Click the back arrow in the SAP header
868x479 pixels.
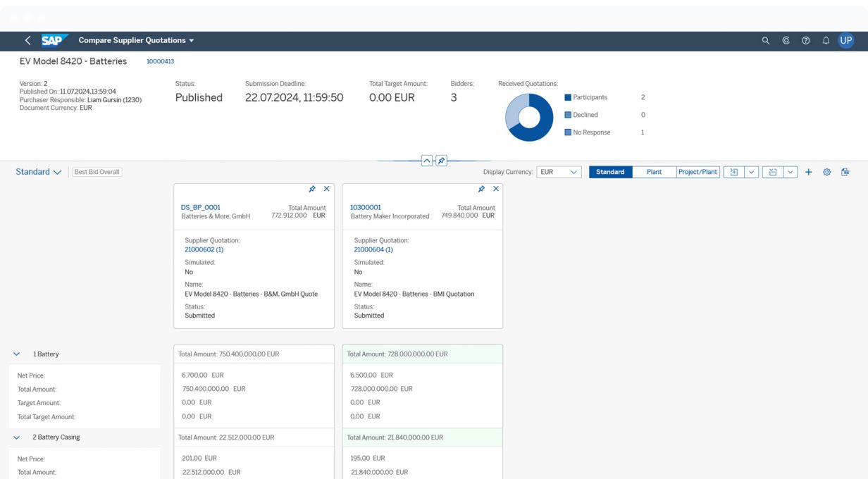27,41
